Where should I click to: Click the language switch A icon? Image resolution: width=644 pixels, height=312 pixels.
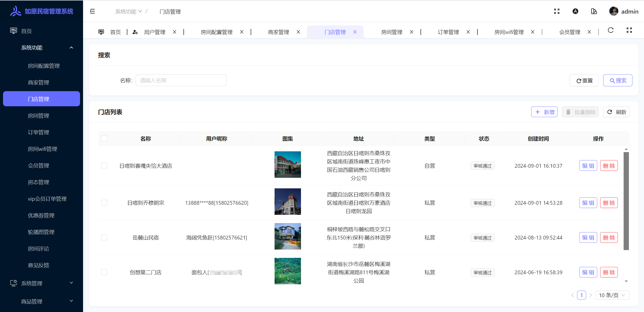coord(575,11)
